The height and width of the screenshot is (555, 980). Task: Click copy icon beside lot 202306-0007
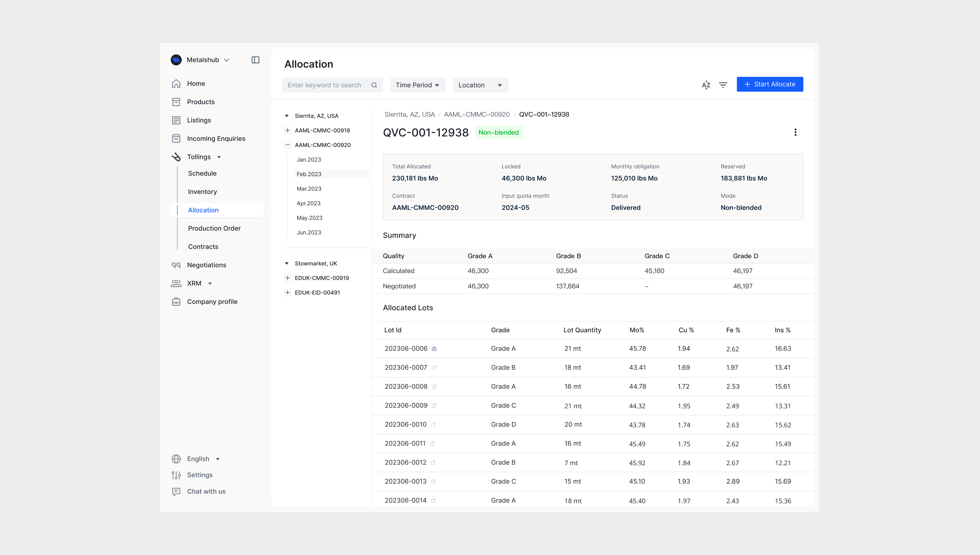(434, 368)
